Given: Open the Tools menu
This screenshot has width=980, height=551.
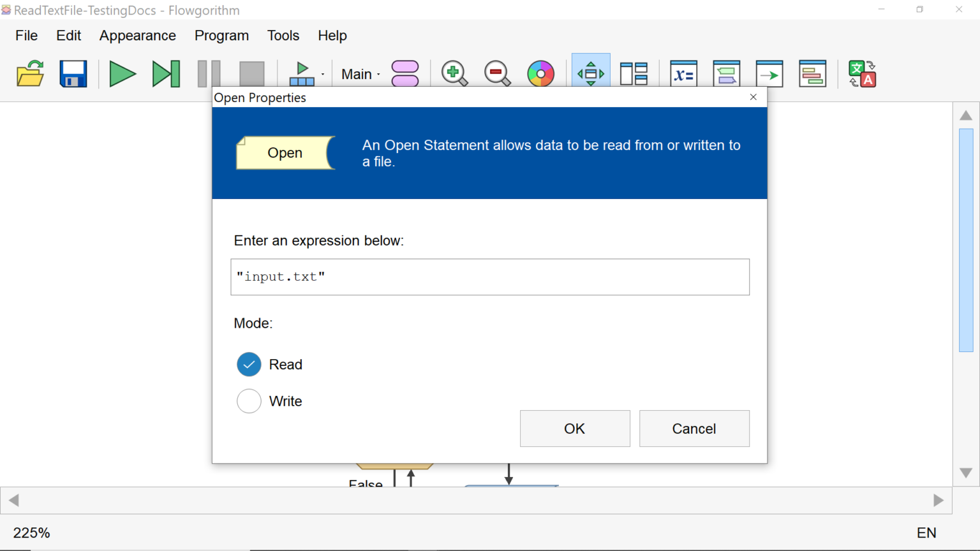Looking at the screenshot, I should tap(283, 36).
